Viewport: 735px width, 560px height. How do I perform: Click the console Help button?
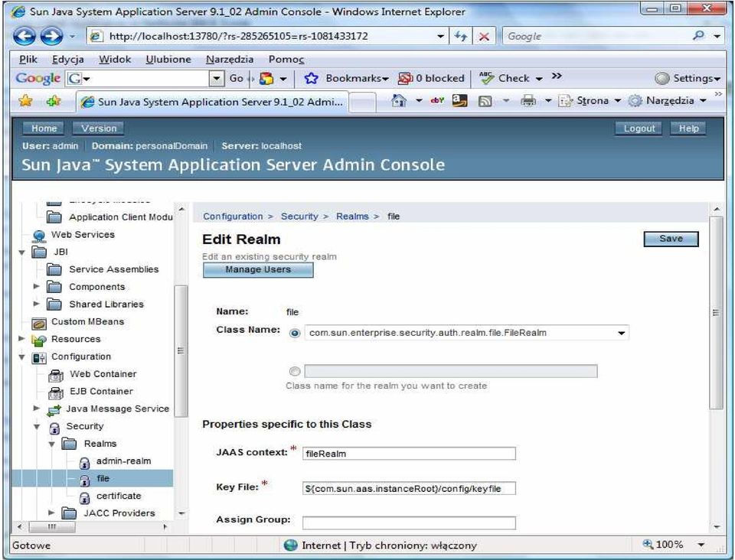tap(688, 129)
